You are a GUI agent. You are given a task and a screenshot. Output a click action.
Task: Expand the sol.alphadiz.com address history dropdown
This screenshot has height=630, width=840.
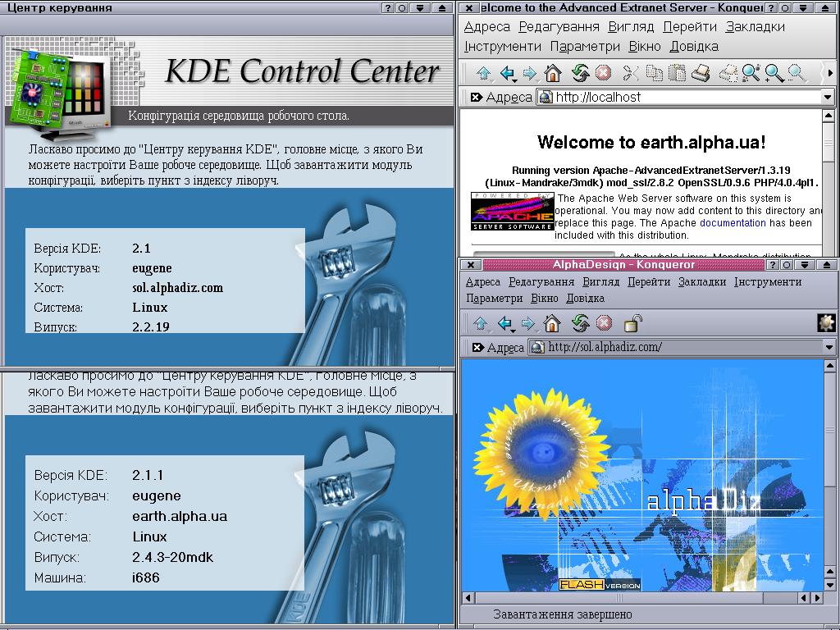[829, 347]
